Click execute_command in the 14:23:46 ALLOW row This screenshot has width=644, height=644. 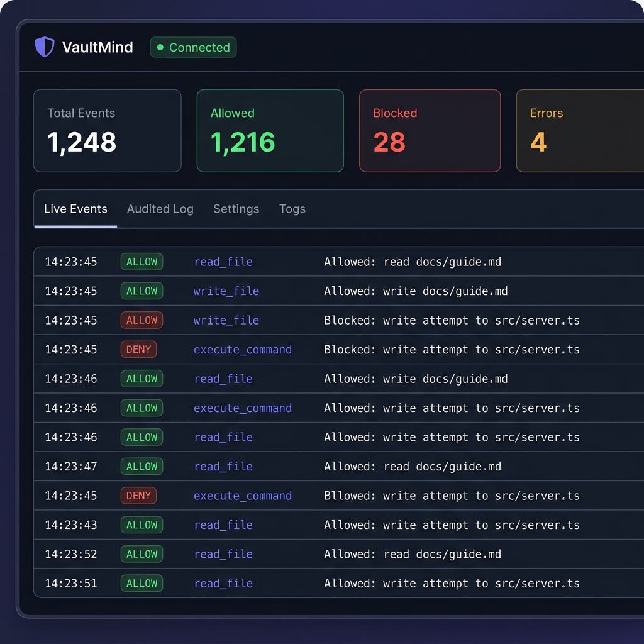243,408
